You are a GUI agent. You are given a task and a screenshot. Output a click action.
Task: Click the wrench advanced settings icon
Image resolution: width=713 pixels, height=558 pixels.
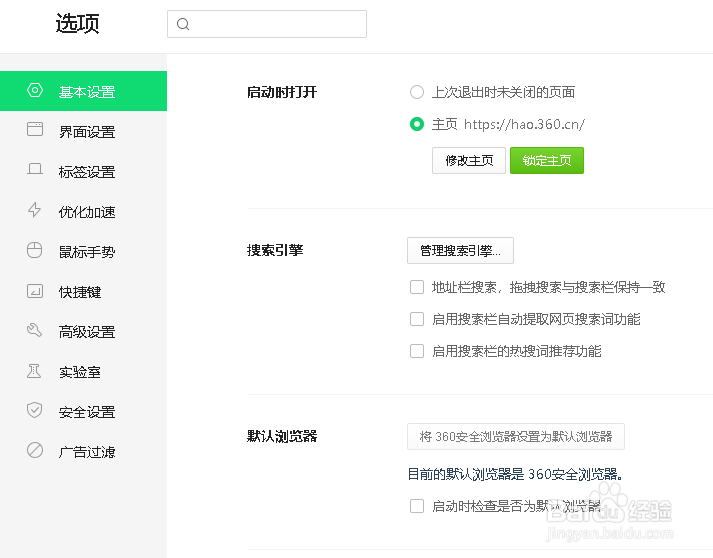(35, 330)
